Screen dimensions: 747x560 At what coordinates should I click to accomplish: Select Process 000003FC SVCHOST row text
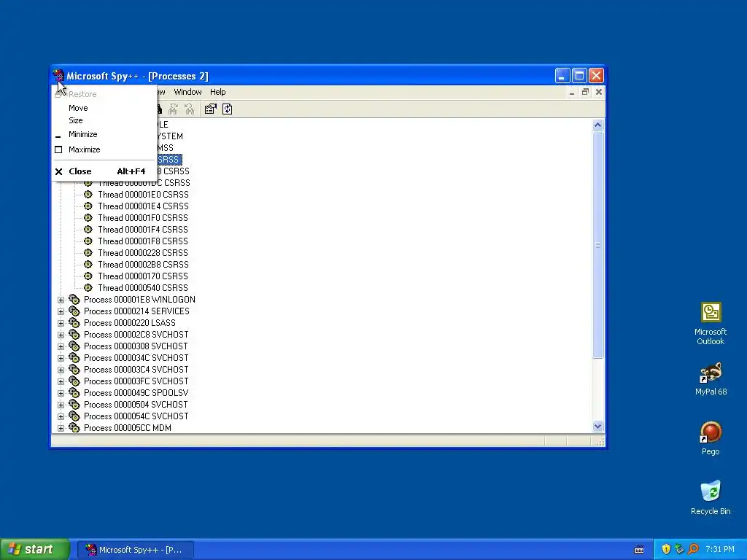click(x=136, y=381)
